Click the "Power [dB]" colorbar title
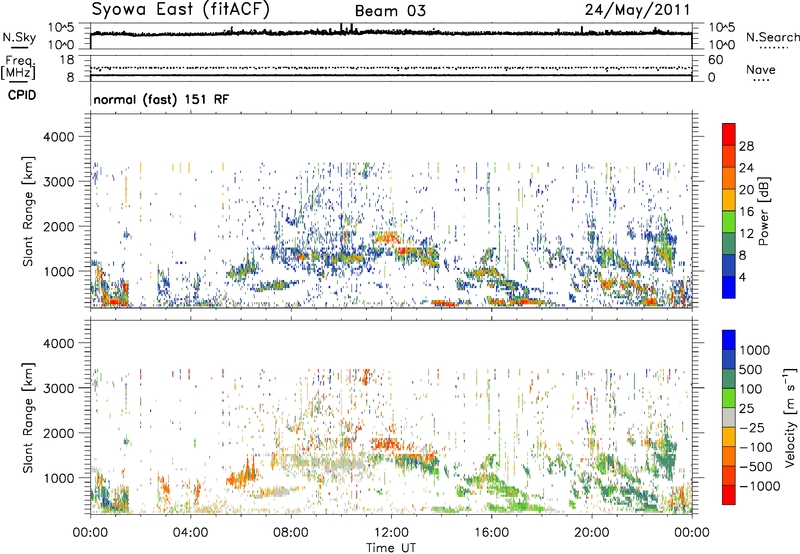 (x=763, y=211)
